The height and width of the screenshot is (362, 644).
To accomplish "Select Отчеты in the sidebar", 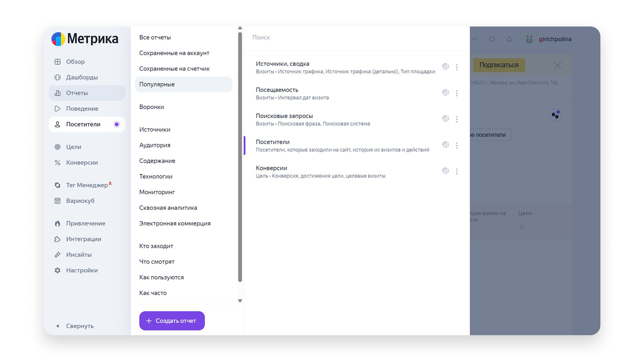I will click(87, 93).
